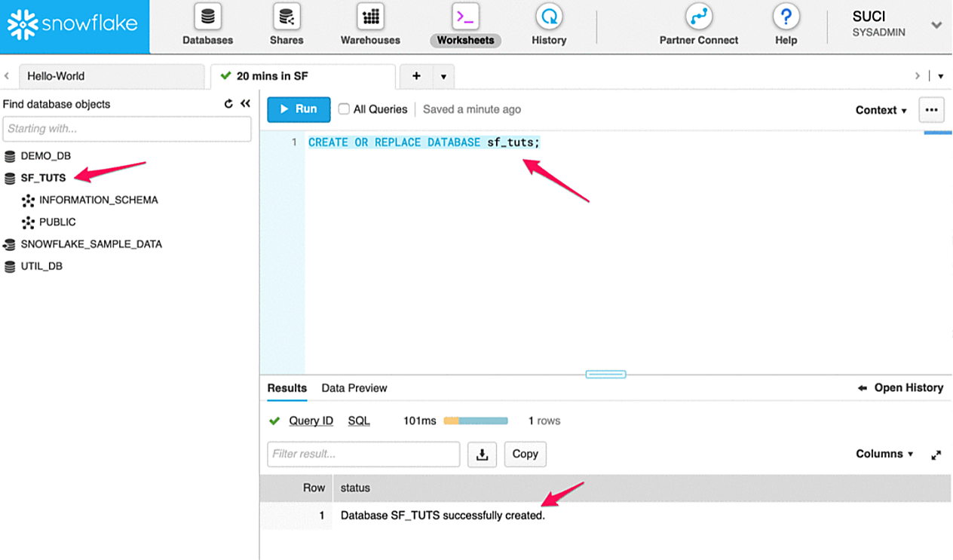Screen dimensions: 953x560
Task: Switch to the Data Preview tab
Action: (x=354, y=388)
